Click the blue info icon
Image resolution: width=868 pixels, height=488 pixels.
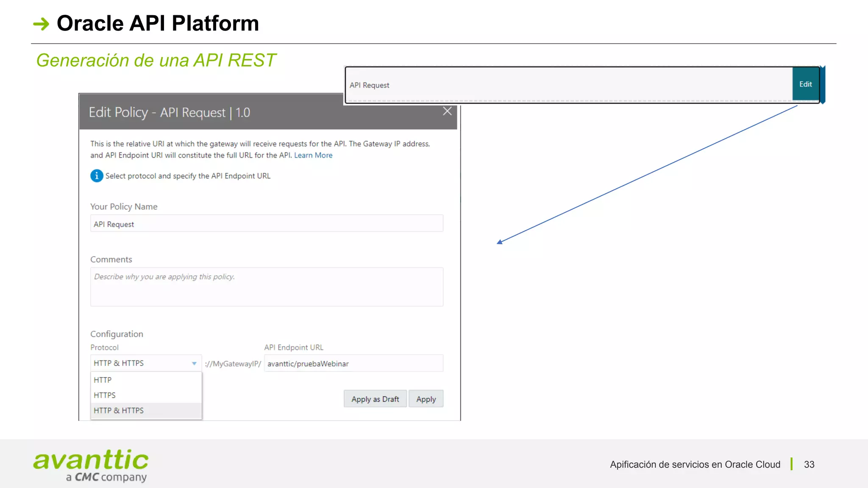[97, 175]
